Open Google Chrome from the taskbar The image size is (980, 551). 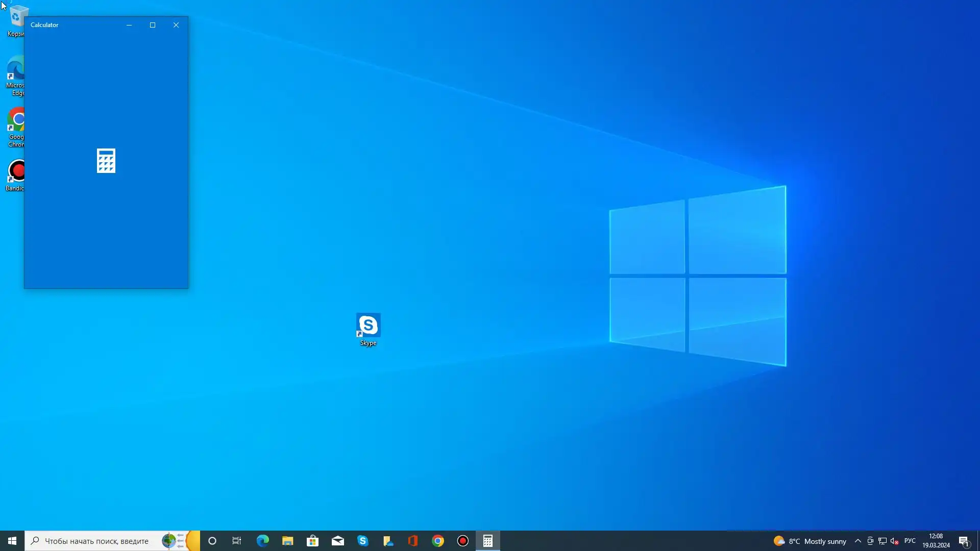(x=437, y=541)
